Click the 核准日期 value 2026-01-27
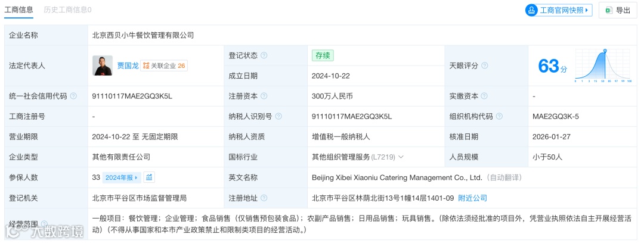 551,137
